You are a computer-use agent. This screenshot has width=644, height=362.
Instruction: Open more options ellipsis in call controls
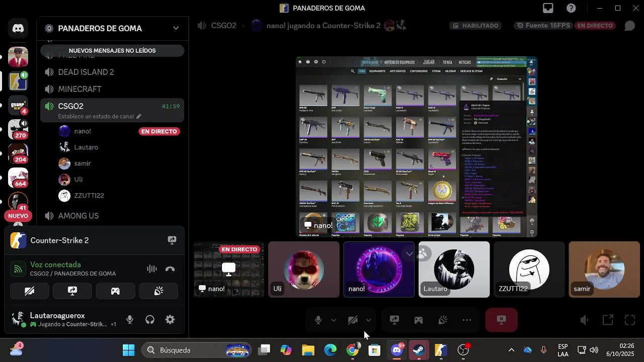pos(467,320)
